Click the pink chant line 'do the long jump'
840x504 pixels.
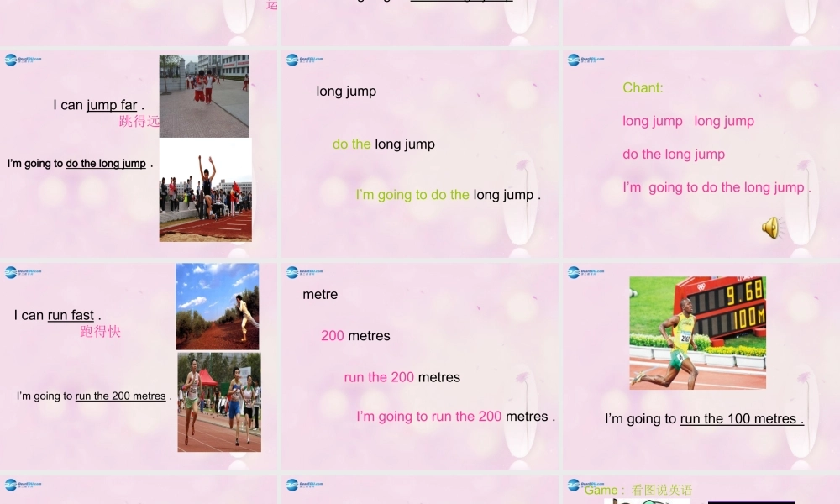pos(674,155)
